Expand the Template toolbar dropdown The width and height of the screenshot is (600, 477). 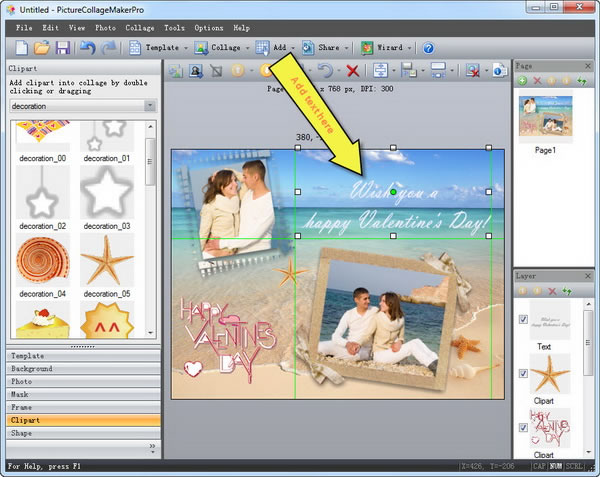coord(185,47)
